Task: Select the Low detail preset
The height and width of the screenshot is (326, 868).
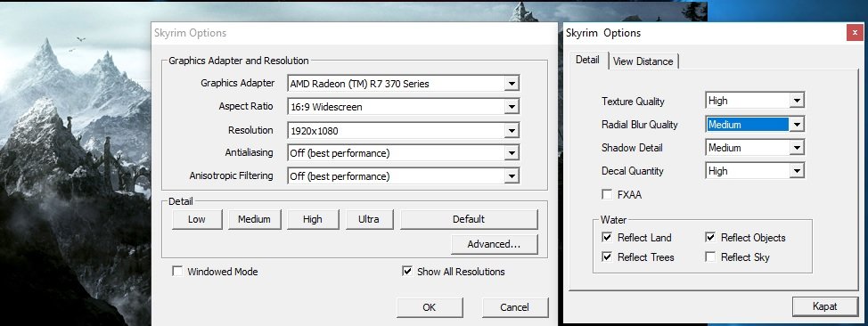Action: pos(197,219)
